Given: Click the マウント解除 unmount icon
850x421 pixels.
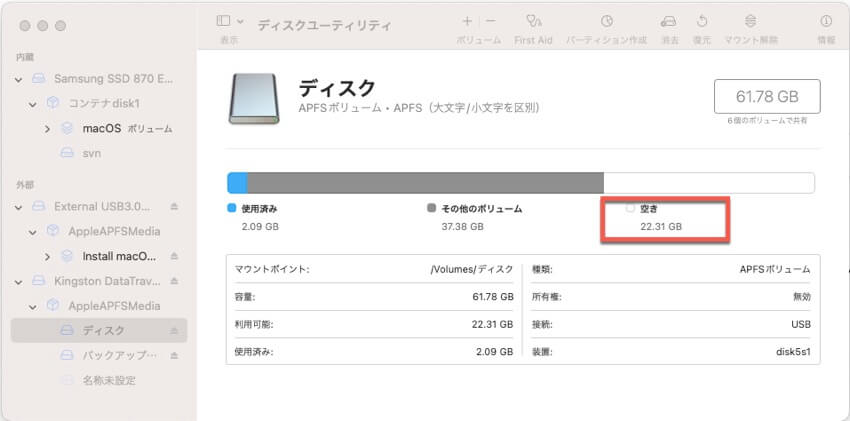Looking at the screenshot, I should (750, 21).
